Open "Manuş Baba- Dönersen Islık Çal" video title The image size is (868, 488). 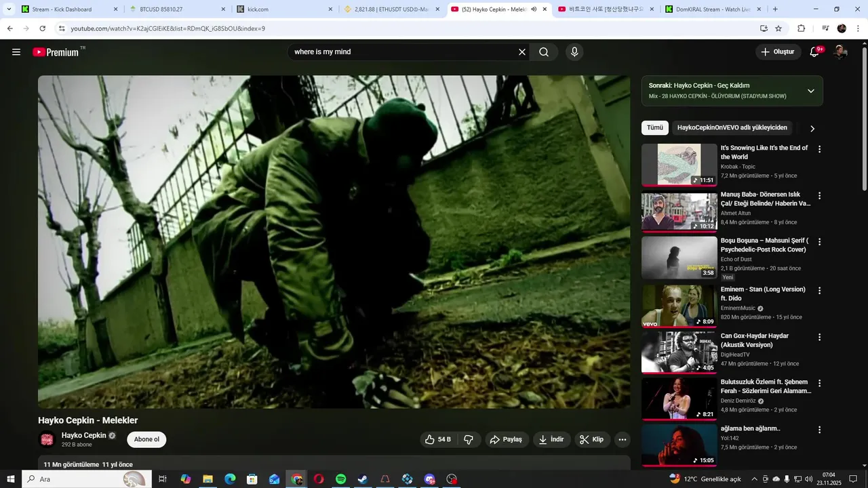click(x=766, y=199)
